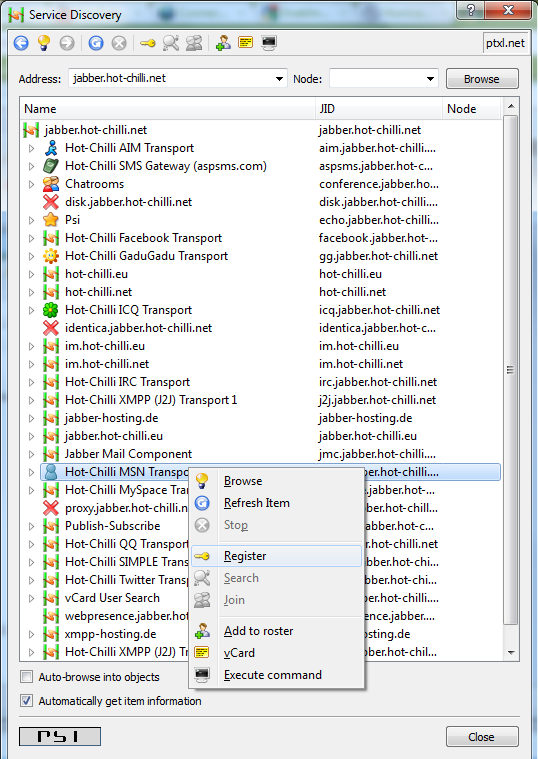Select the hot-chilli.eu tree item
The width and height of the screenshot is (538, 759).
[96, 274]
